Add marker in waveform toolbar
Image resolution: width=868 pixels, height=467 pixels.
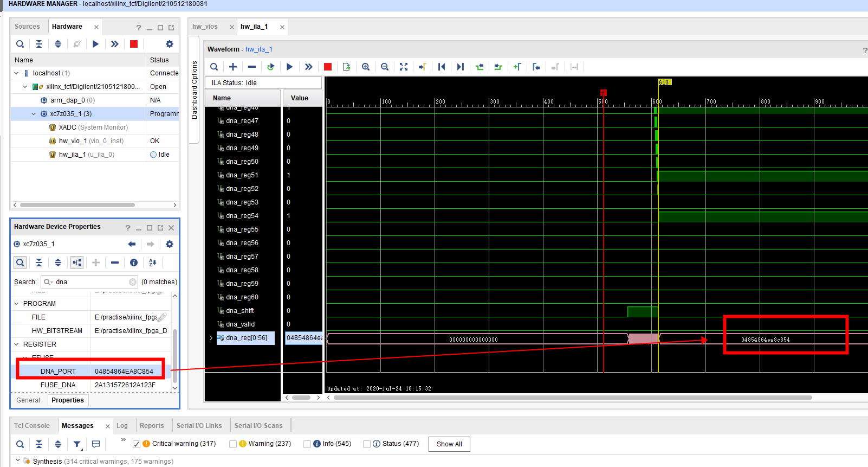tap(517, 67)
